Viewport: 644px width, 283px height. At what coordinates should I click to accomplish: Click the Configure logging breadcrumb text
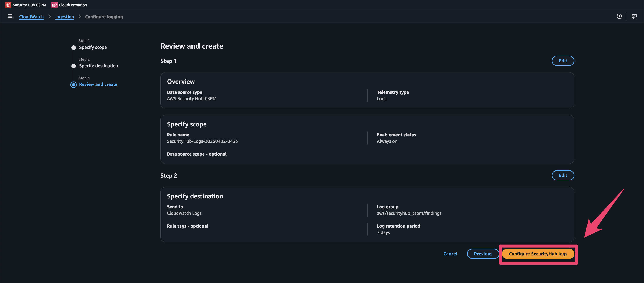[104, 17]
